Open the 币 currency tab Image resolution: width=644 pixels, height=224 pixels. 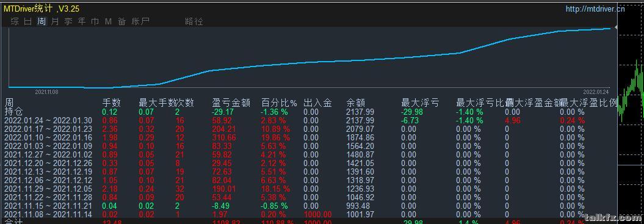pos(95,21)
